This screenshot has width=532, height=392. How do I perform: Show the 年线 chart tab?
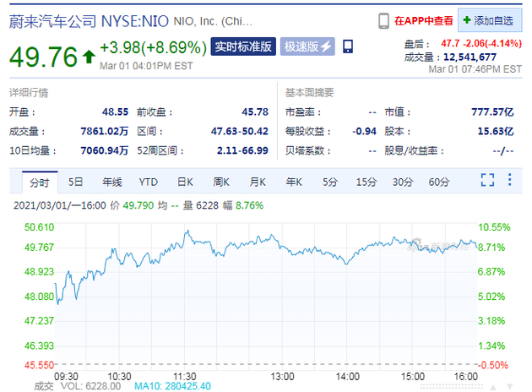pos(112,182)
